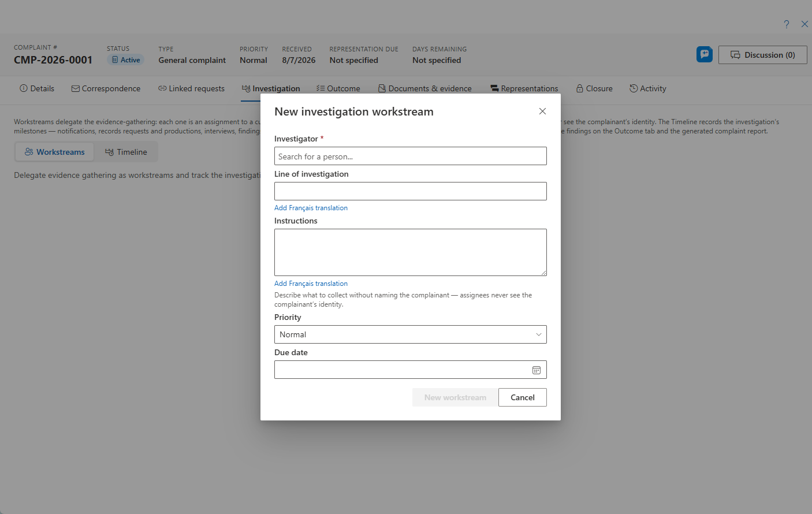This screenshot has height=514, width=812.
Task: Add Français translation for Line of investigation
Action: (311, 208)
